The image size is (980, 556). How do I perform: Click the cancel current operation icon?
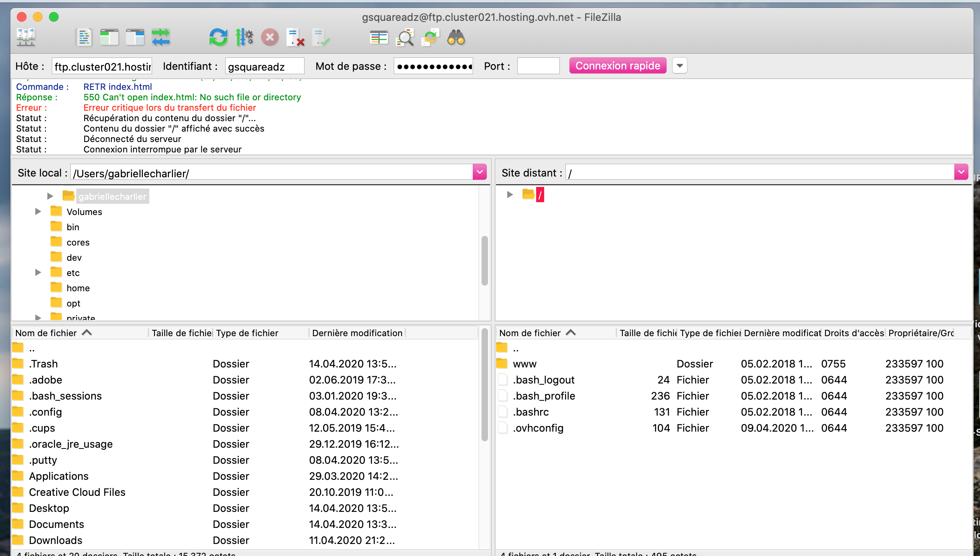pyautogui.click(x=270, y=38)
